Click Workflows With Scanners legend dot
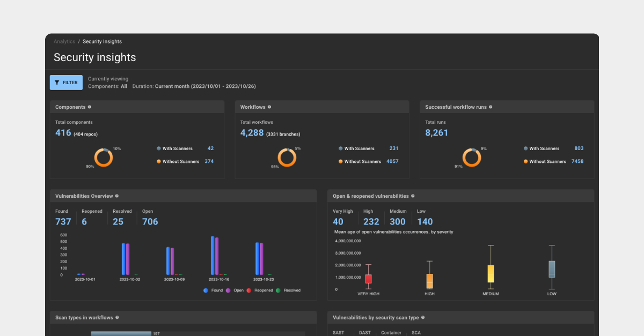This screenshot has width=644, height=336. 341,148
